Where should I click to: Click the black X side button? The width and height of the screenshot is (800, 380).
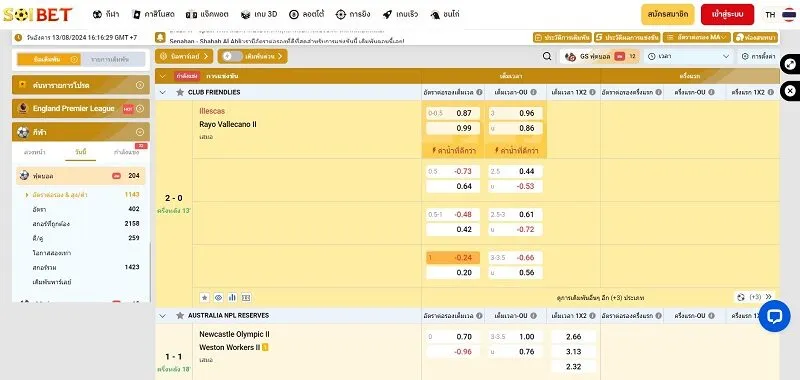coord(790,91)
